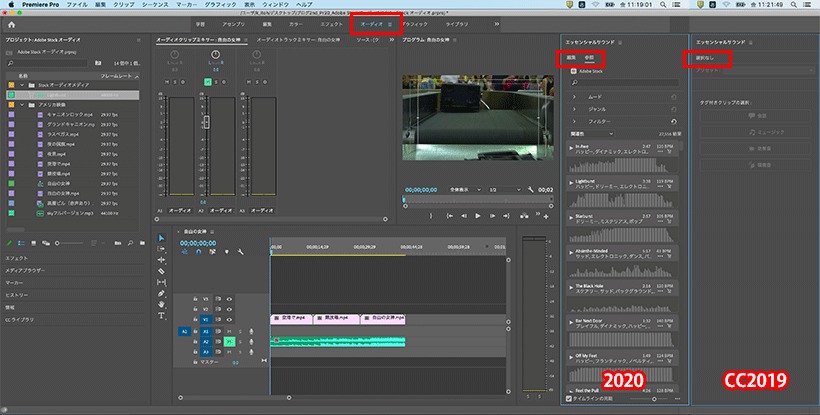This screenshot has height=415, width=820.
Task: Select the Razor tool in timeline toolbar
Action: [x=162, y=271]
